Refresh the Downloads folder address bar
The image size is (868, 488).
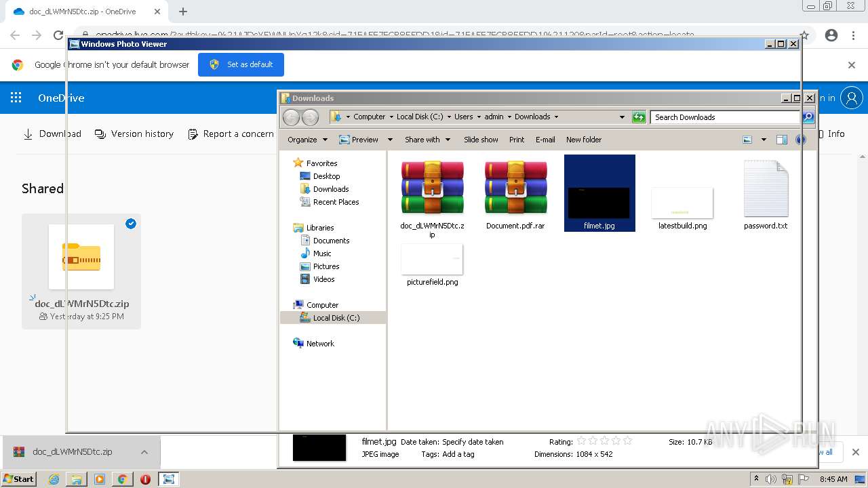tap(639, 117)
